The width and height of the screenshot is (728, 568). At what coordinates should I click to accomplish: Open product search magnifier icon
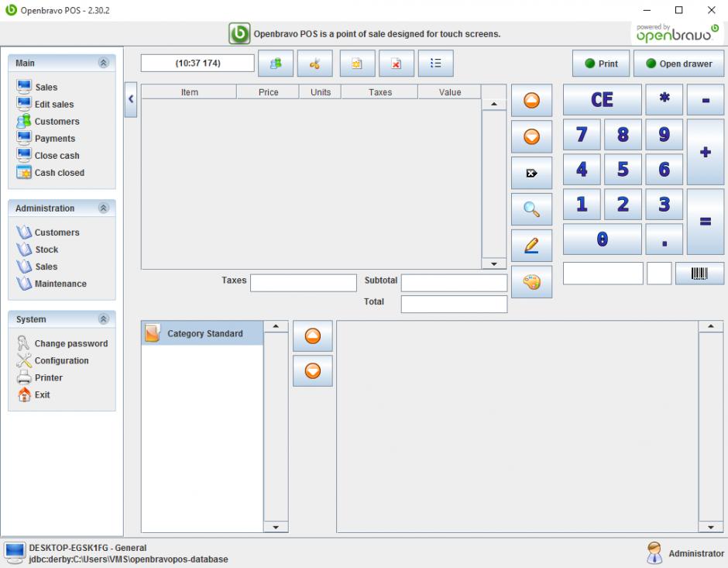(x=531, y=209)
